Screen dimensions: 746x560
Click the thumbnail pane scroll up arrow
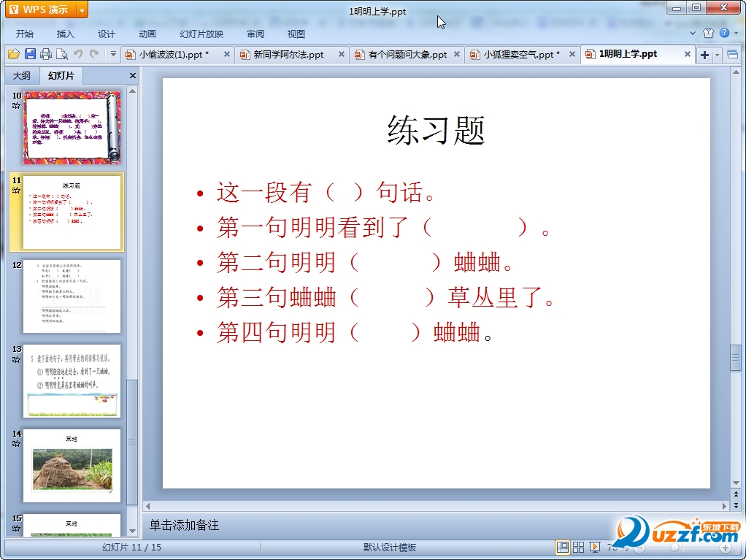coord(133,91)
